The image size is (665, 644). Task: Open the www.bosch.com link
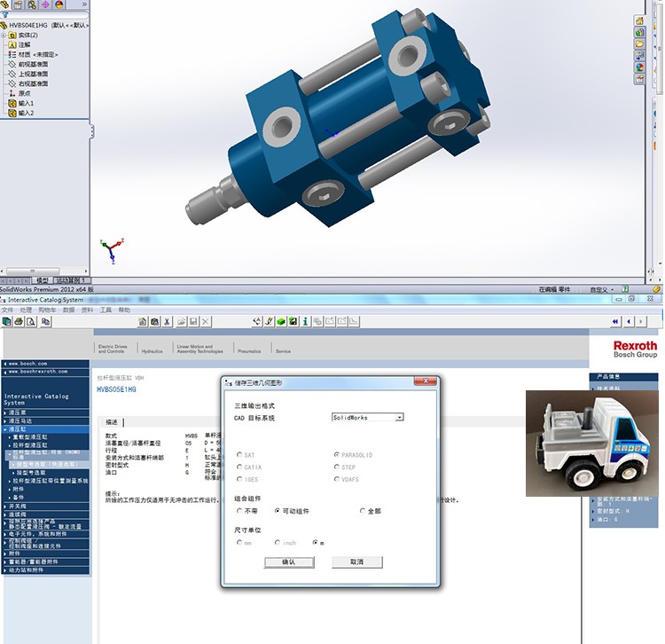pos(28,364)
